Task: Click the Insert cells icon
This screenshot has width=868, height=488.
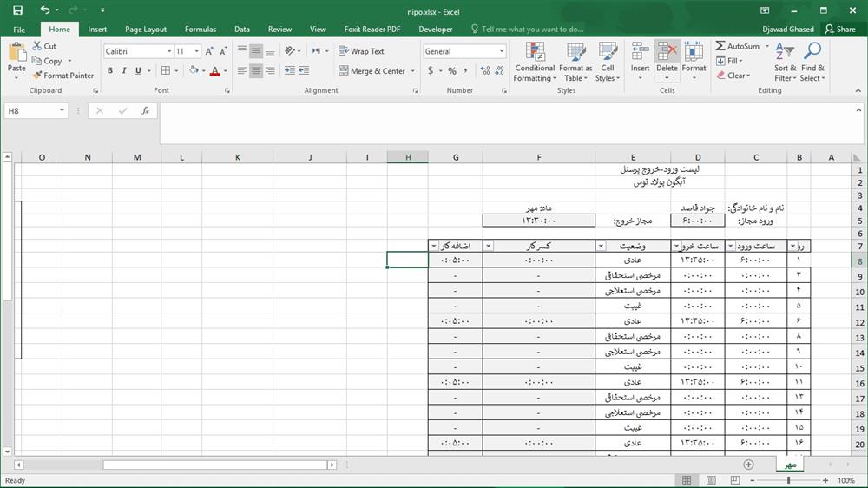Action: pos(640,52)
